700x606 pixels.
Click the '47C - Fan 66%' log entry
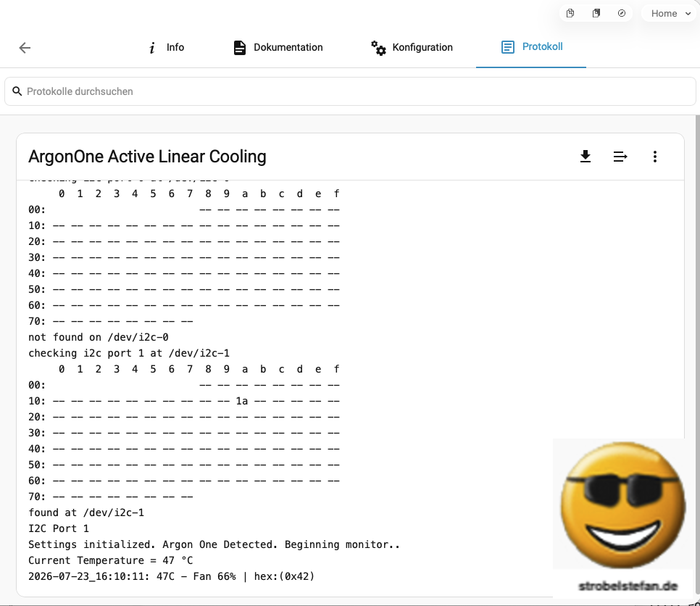(x=172, y=576)
